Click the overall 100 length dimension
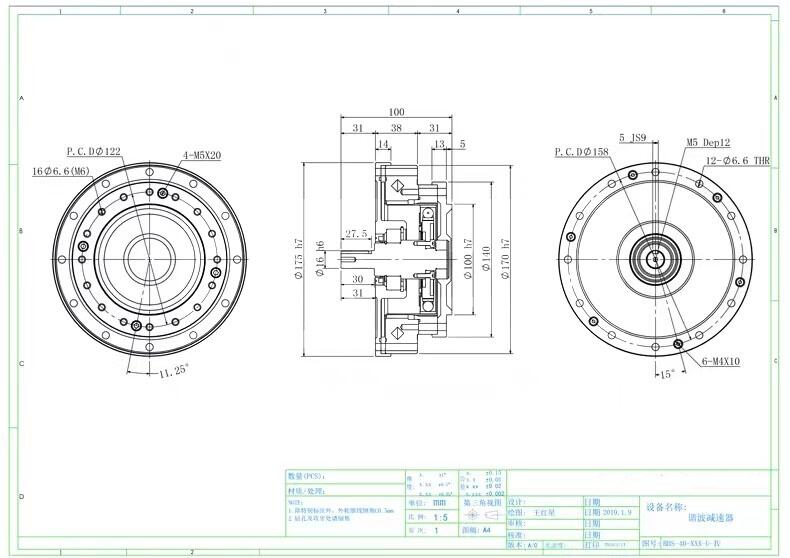Image resolution: width=790 pixels, height=558 pixels. 395,112
